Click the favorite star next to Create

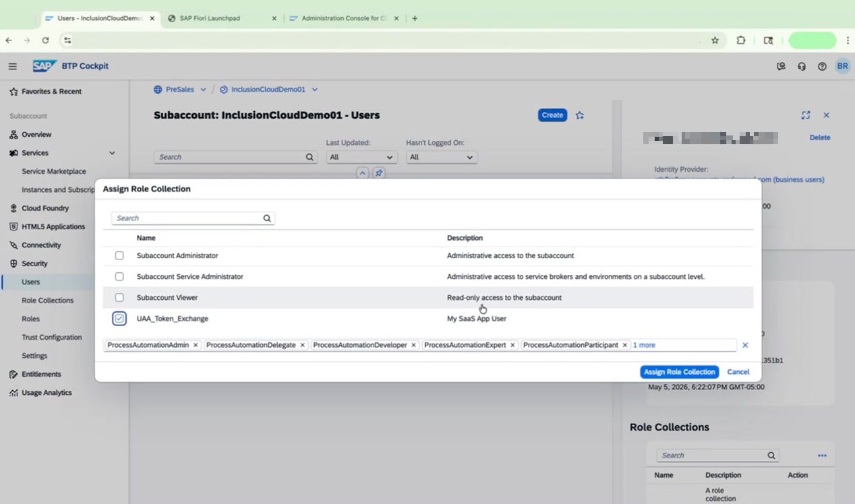click(580, 115)
